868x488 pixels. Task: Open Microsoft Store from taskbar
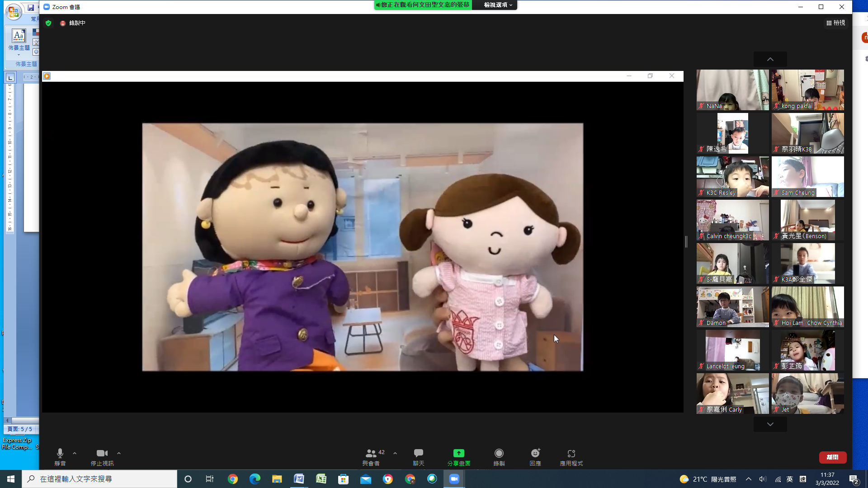tap(344, 479)
